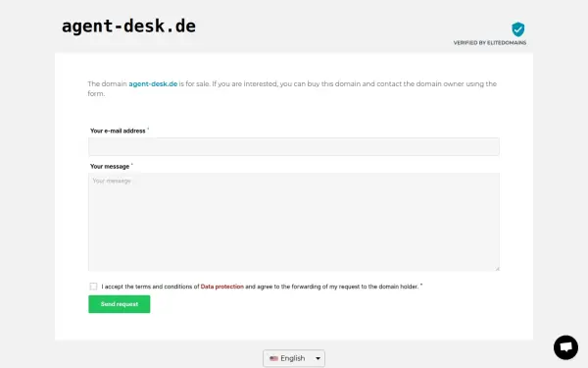The height and width of the screenshot is (368, 588).
Task: Open the Data protection link
Action: click(222, 287)
